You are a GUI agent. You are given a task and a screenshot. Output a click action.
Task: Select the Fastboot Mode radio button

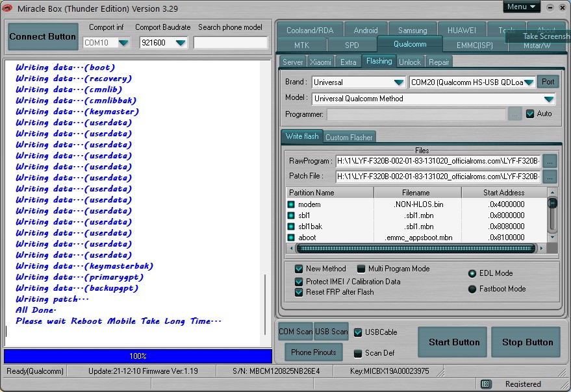(x=472, y=289)
